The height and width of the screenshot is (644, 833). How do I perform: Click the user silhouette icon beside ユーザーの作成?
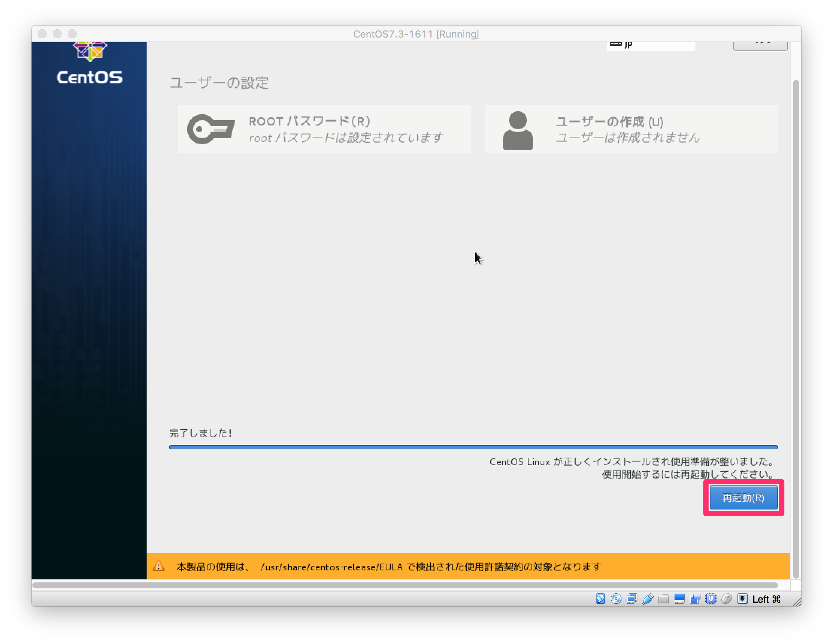click(x=518, y=129)
